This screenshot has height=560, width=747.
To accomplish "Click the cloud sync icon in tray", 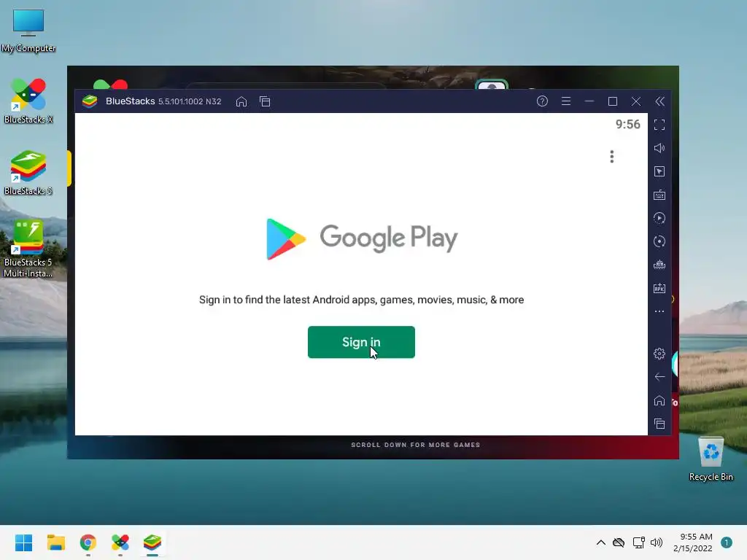I will coord(619,542).
